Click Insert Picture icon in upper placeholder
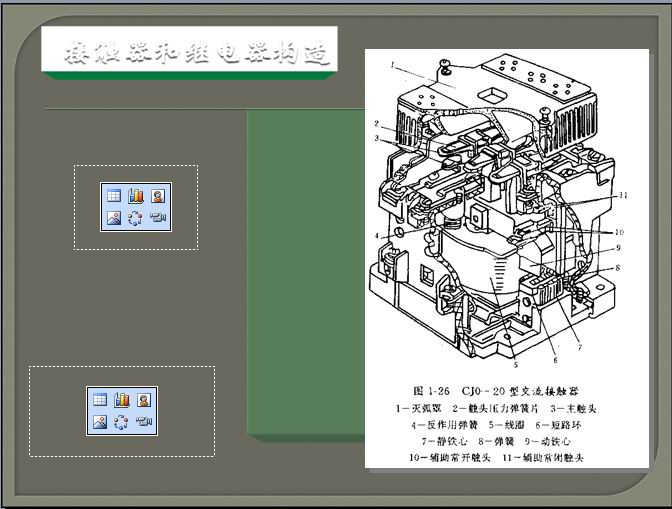The width and height of the screenshot is (672, 509). coord(114,218)
